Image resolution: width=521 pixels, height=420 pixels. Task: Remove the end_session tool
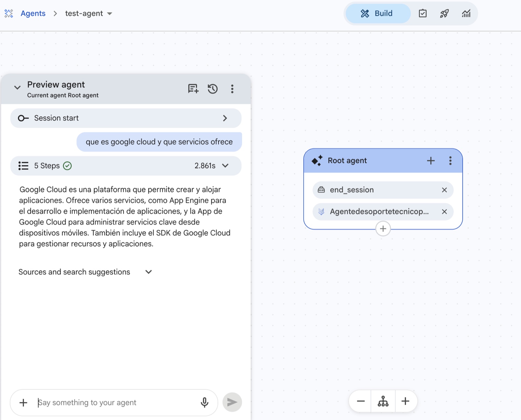(444, 190)
